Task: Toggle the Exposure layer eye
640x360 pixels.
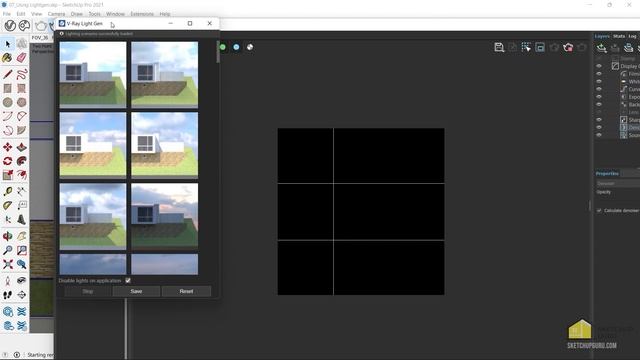Action: coord(599,97)
